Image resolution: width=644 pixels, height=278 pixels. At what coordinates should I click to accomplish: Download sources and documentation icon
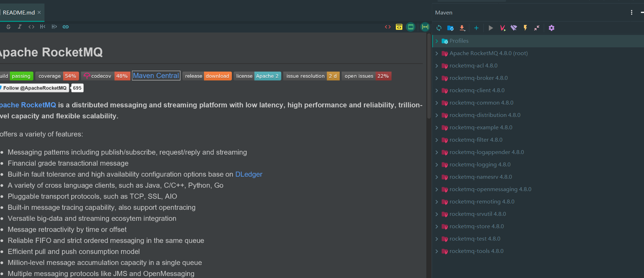[462, 28]
